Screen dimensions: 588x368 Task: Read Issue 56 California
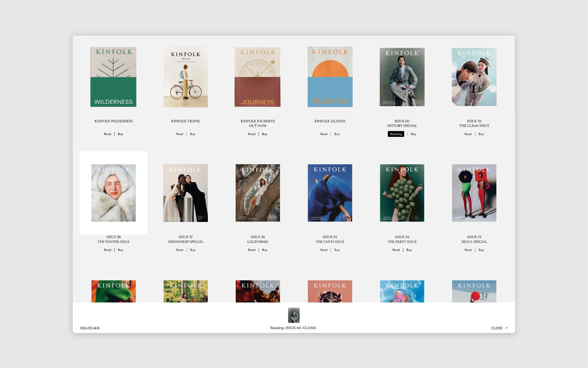click(x=252, y=250)
